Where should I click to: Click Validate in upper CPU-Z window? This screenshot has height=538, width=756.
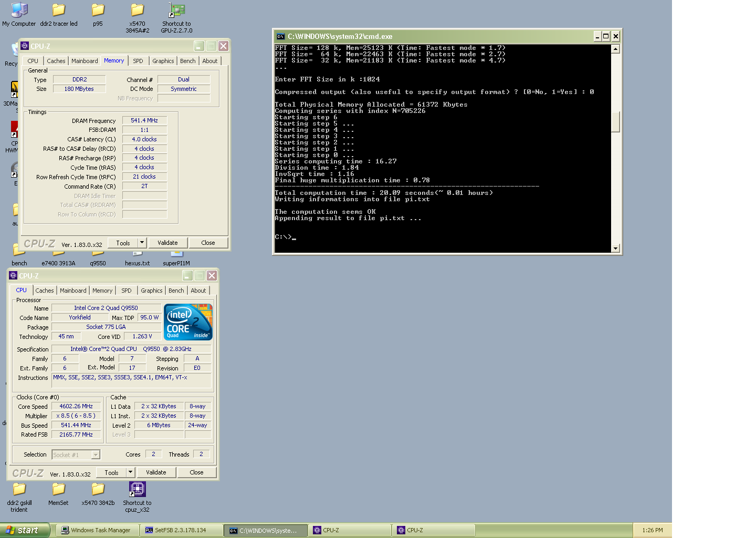pos(167,243)
